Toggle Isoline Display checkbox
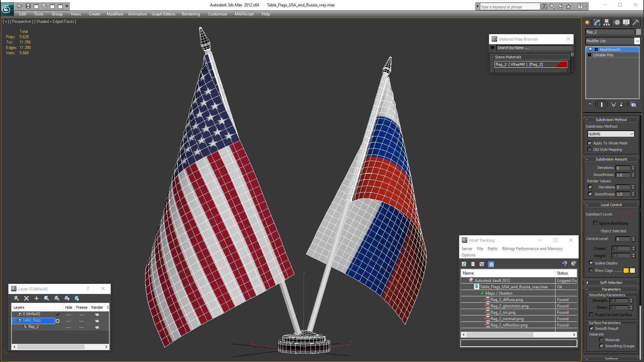 (591, 263)
